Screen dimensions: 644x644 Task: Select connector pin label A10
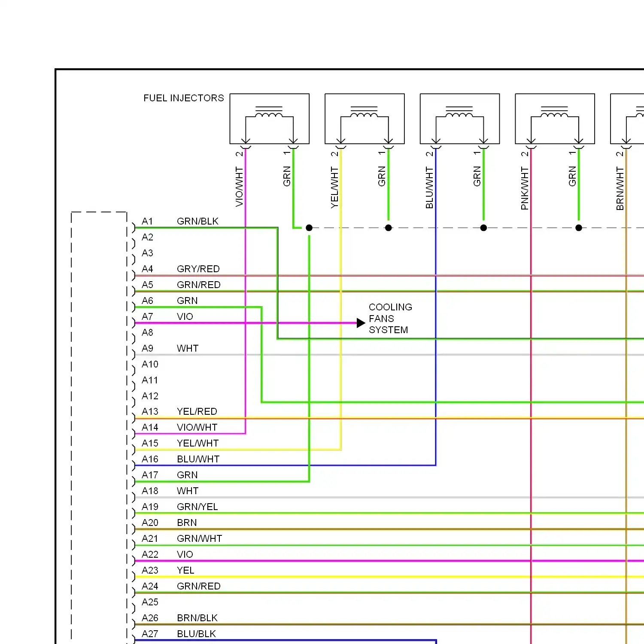click(x=150, y=365)
